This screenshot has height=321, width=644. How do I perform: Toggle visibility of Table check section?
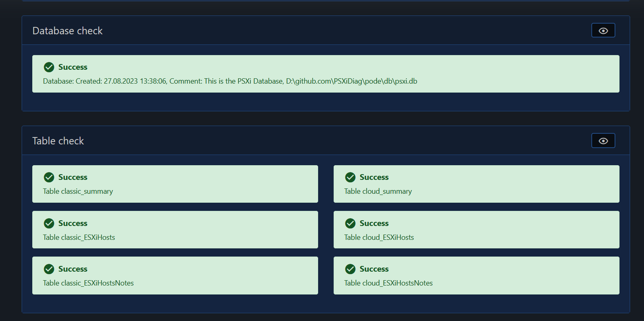[x=603, y=141]
